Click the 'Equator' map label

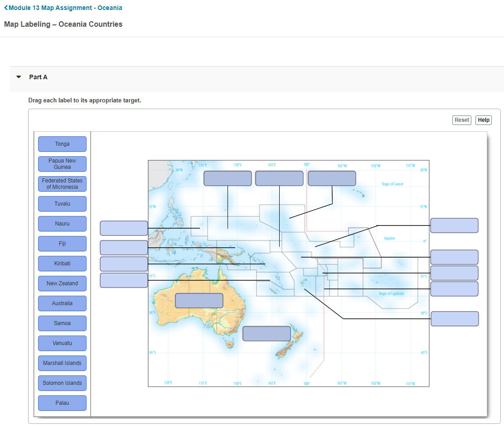click(x=389, y=238)
